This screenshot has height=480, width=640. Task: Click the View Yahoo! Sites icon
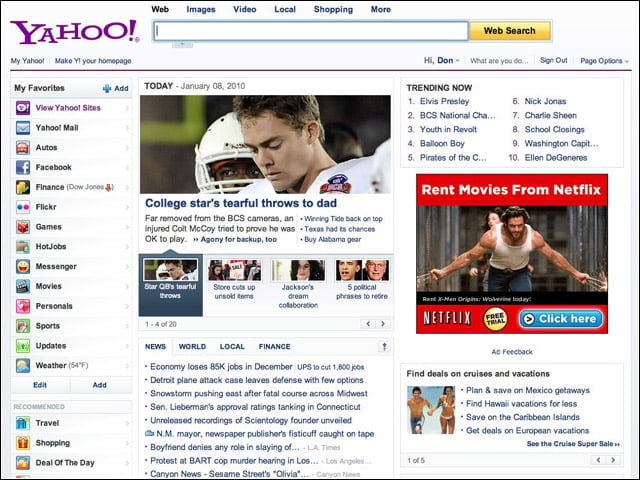coord(23,108)
